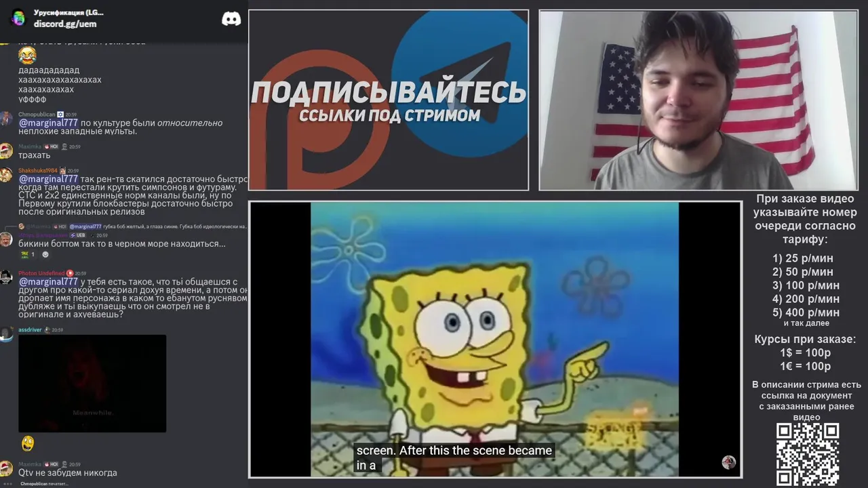Open assdriver's avatar

(x=6, y=333)
